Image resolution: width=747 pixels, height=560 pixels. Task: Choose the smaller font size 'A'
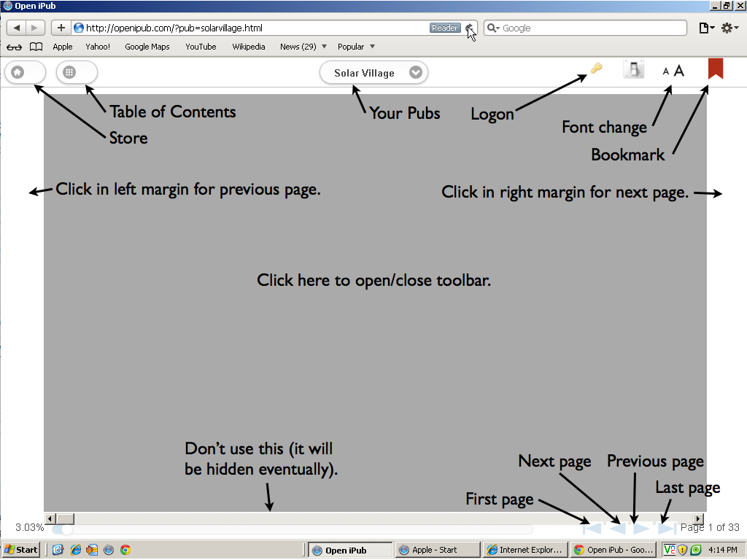coord(665,71)
